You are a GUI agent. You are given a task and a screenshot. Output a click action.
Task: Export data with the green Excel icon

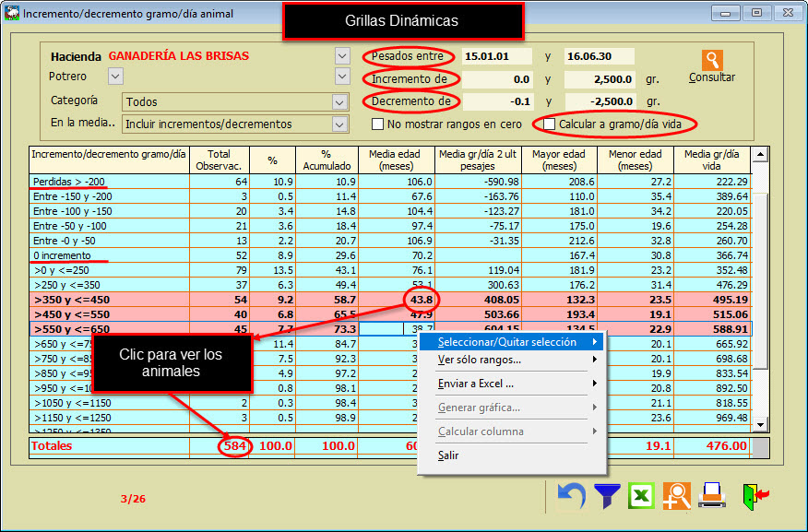641,497
